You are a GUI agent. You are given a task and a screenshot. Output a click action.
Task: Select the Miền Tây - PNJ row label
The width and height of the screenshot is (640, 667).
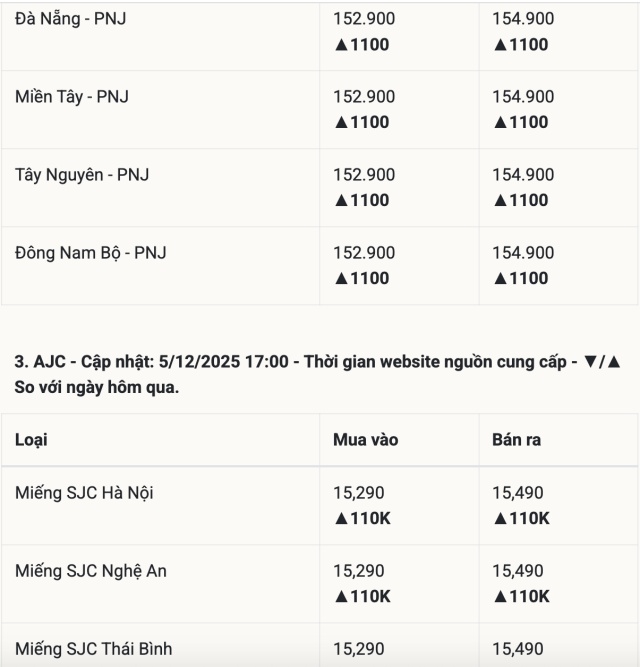[x=72, y=97]
